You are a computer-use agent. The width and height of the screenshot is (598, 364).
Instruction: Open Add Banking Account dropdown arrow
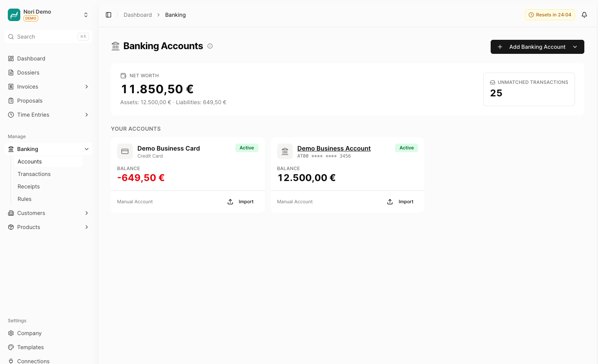click(x=575, y=47)
